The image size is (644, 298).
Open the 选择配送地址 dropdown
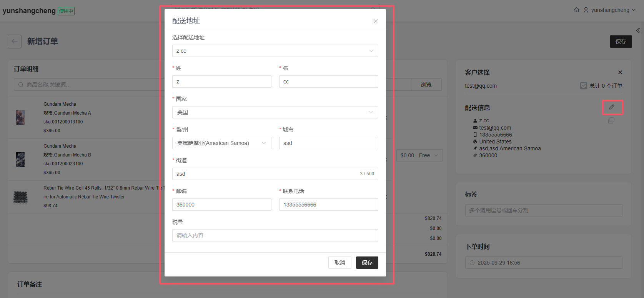(275, 51)
